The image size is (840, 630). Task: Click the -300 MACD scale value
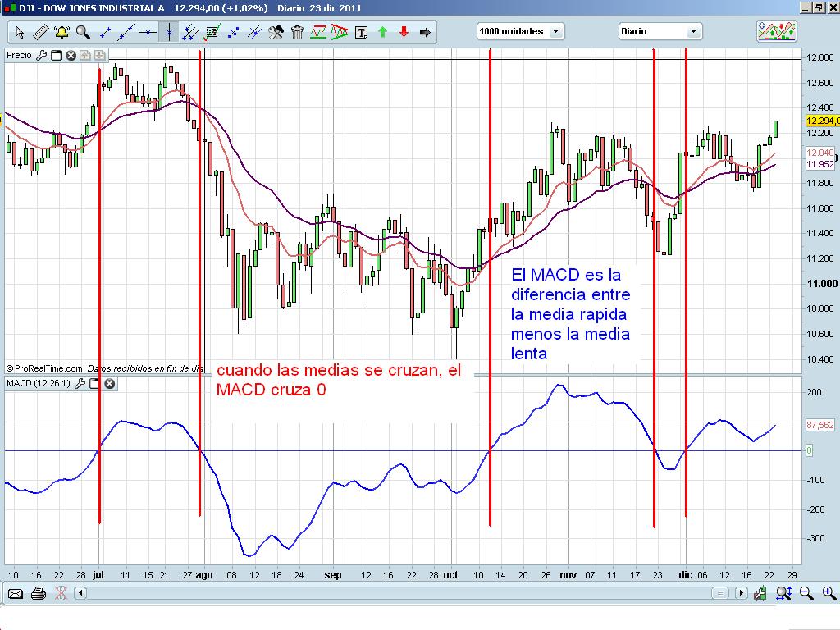pyautogui.click(x=816, y=538)
